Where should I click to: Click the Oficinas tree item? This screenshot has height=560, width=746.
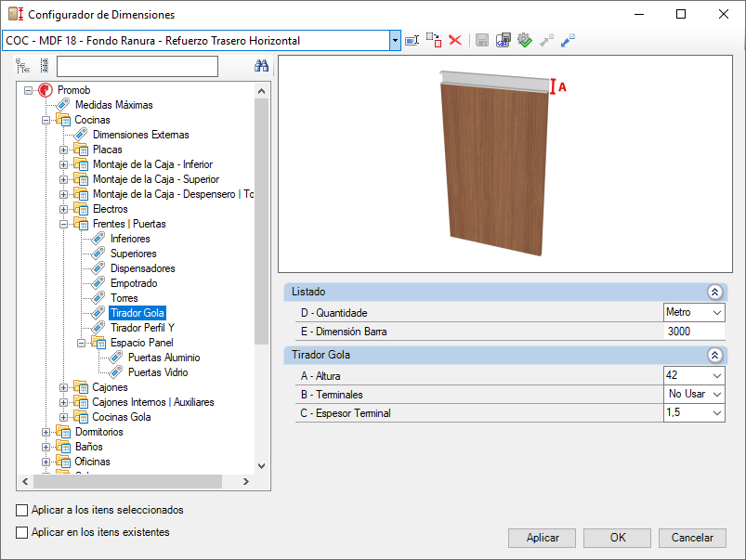[92, 462]
